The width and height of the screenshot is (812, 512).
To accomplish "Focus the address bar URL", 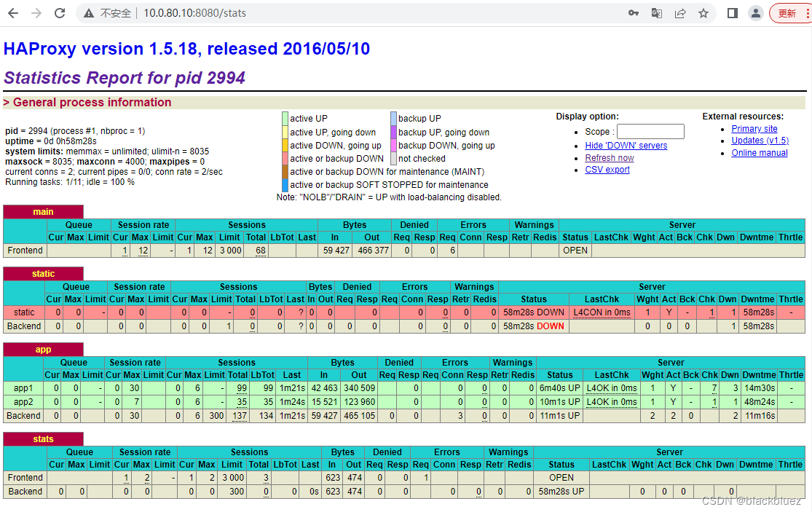I will pos(194,13).
